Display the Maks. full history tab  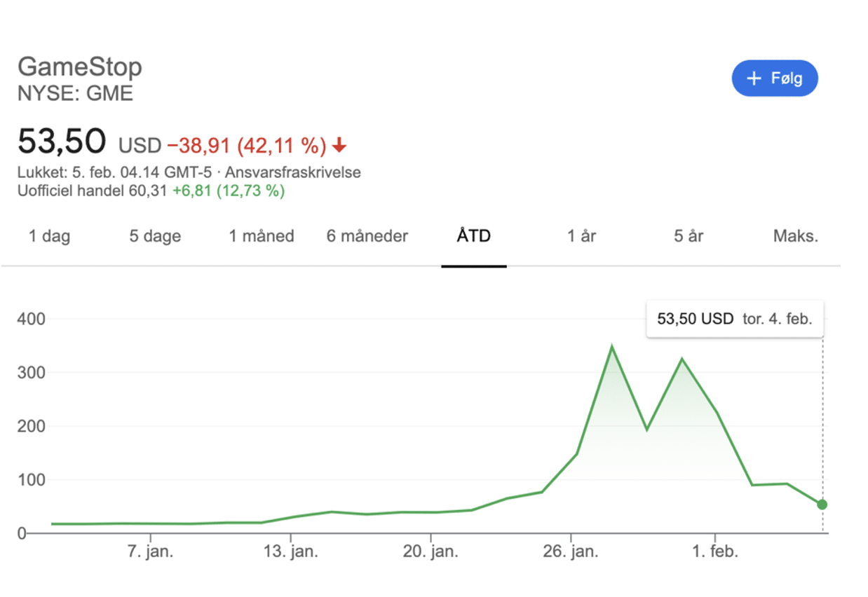pyautogui.click(x=796, y=236)
